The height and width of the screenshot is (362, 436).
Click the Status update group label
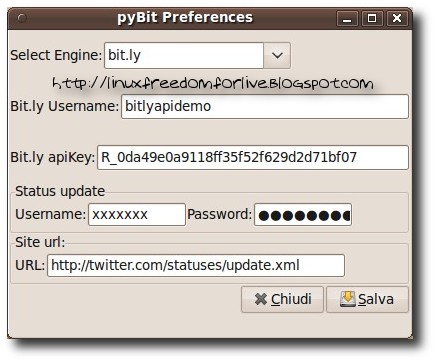point(60,191)
